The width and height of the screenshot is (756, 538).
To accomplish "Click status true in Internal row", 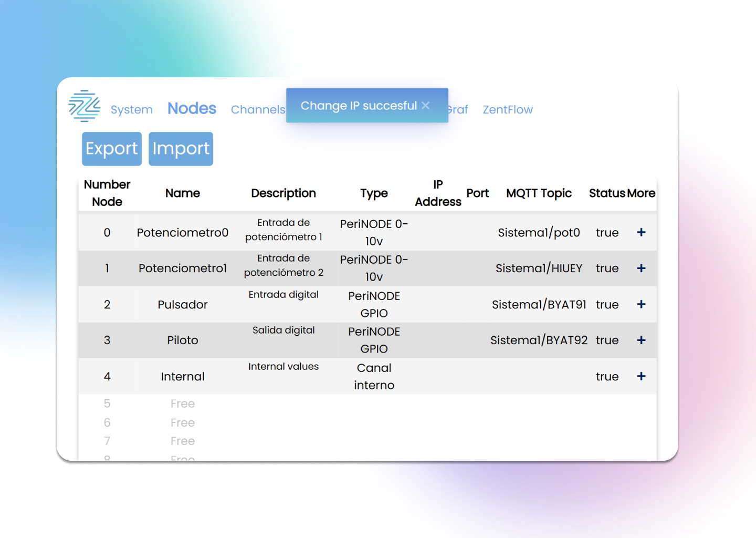I will 607,377.
